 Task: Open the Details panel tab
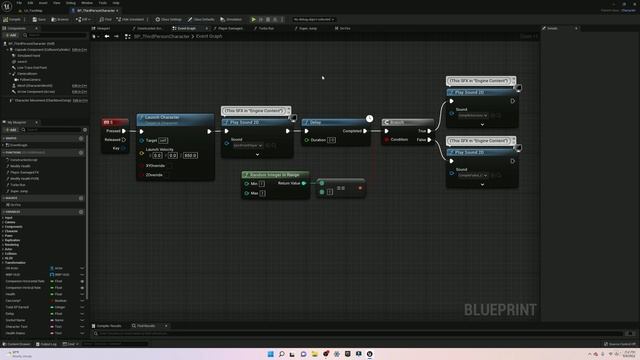pyautogui.click(x=551, y=28)
